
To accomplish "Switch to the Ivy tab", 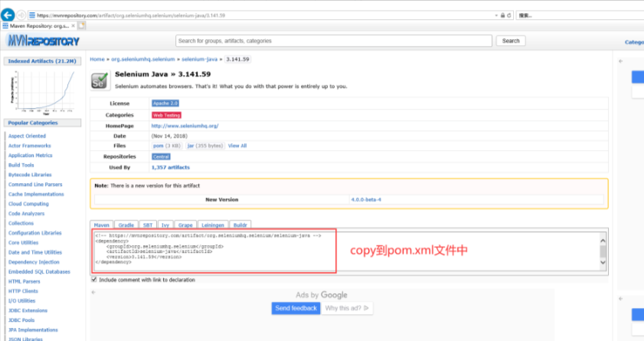I will pyautogui.click(x=165, y=225).
